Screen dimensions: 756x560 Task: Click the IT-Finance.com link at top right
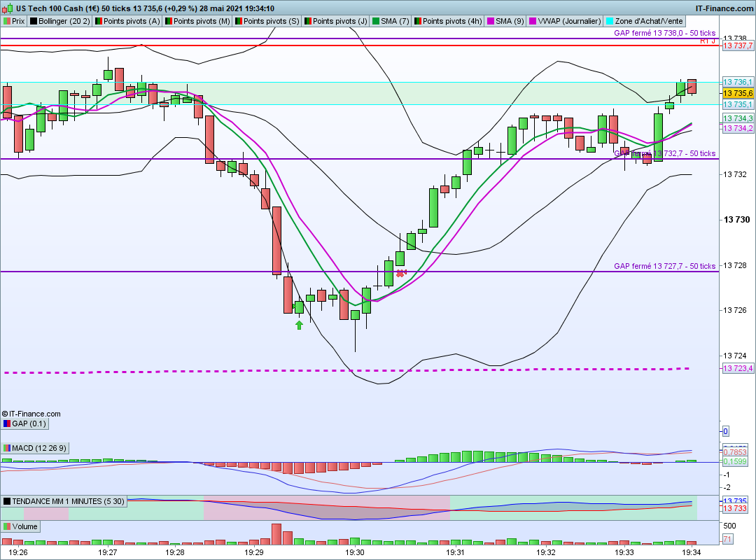724,8
